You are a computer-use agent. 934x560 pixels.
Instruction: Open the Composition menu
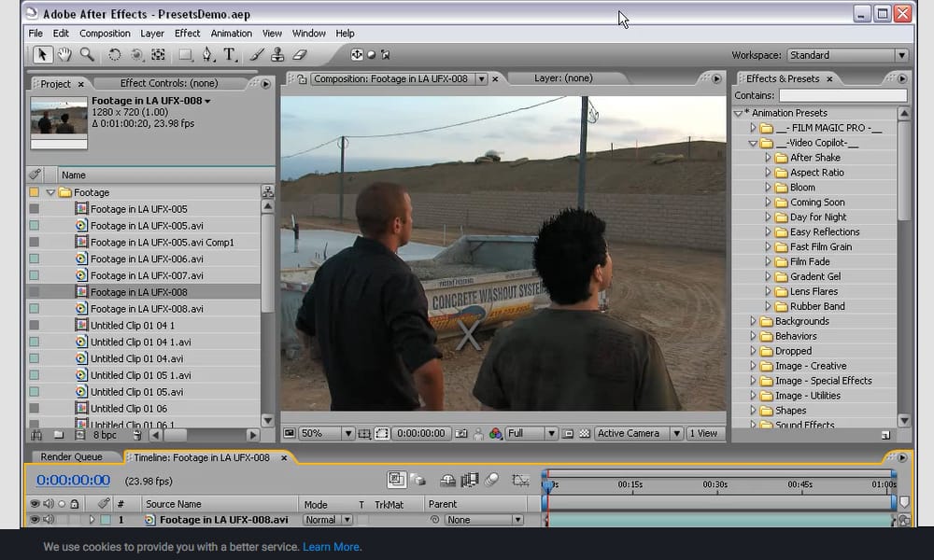click(x=105, y=34)
